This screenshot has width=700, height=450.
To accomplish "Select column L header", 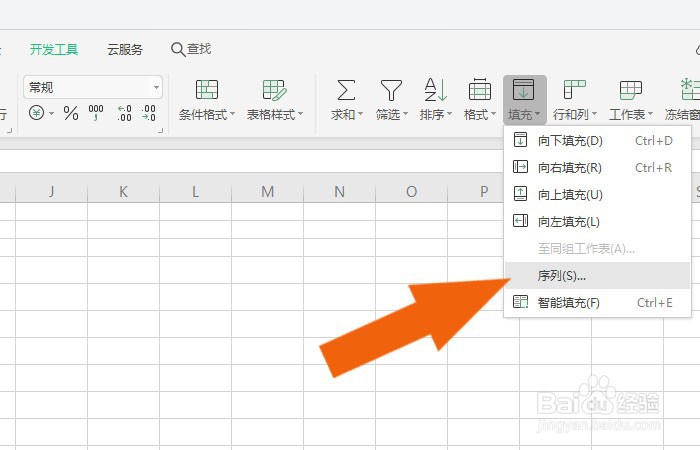I will pos(196,192).
